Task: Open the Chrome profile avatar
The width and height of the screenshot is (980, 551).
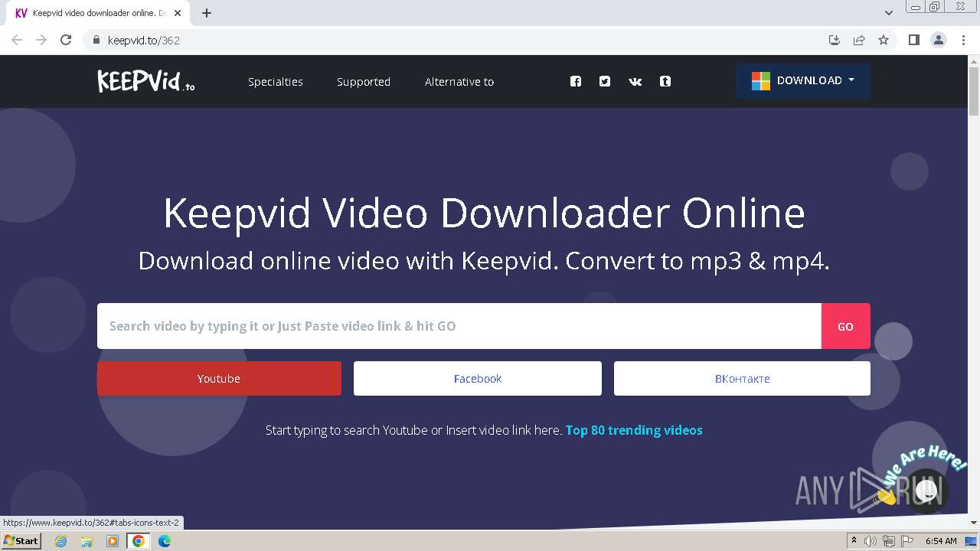Action: pos(939,40)
